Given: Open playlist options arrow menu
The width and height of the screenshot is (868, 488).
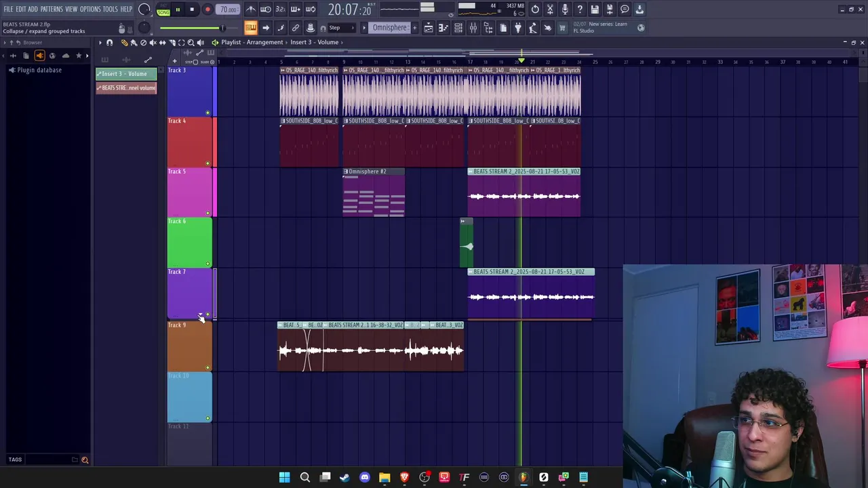Looking at the screenshot, I should tap(100, 43).
